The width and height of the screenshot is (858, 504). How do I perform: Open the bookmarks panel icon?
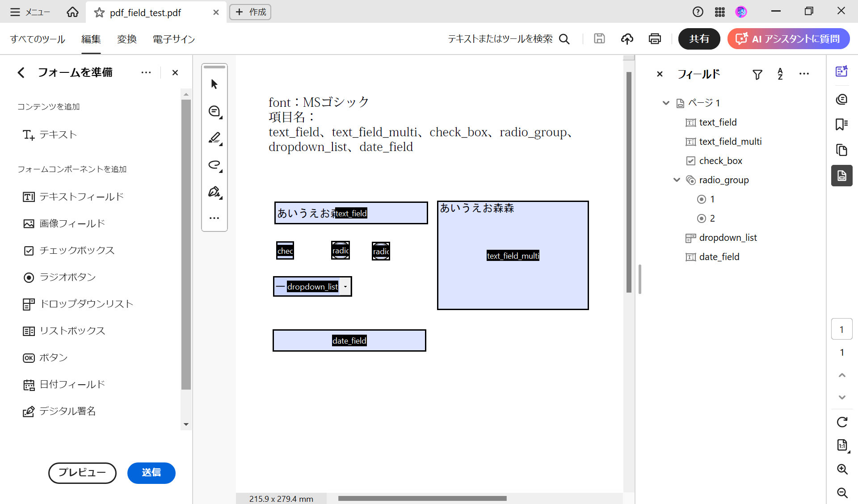[841, 124]
